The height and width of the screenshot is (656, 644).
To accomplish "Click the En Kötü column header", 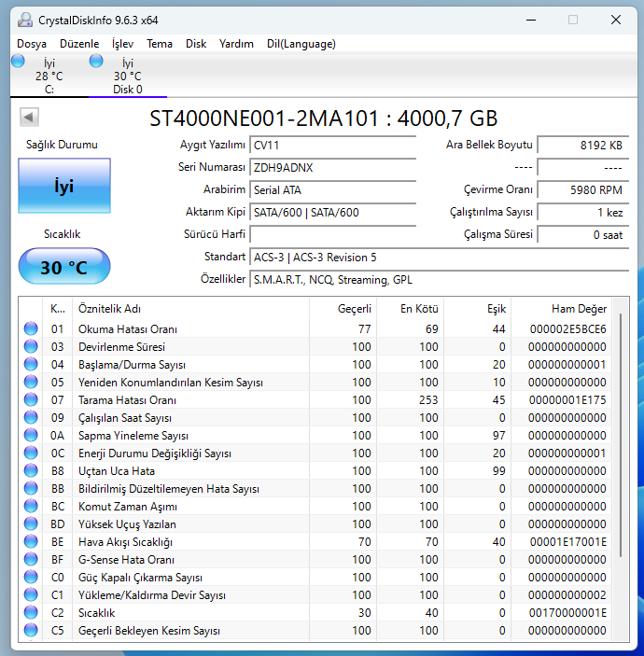I will (411, 309).
